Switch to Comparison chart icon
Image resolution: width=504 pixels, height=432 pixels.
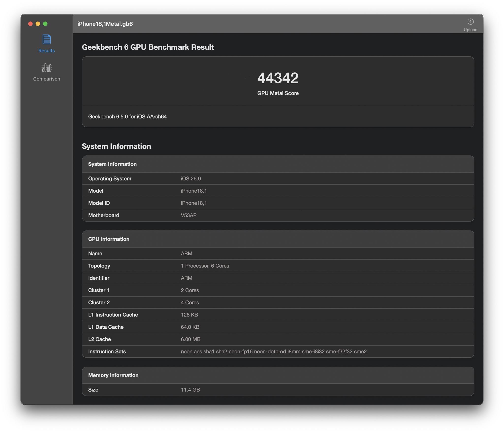[47, 68]
